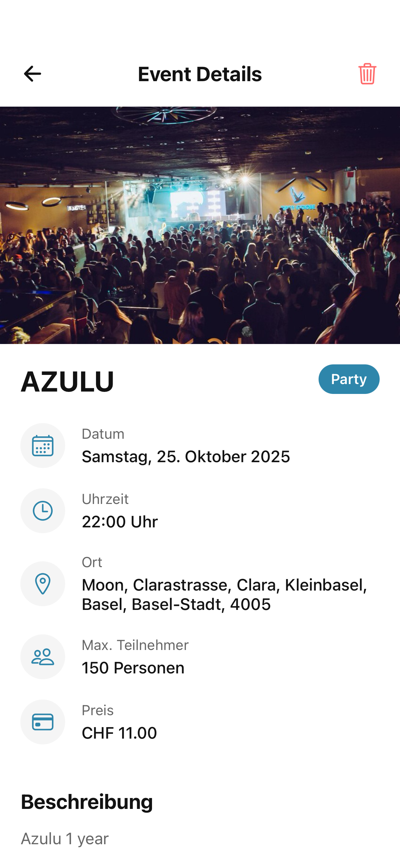
Task: Tap the description text Azulu 1 year
Action: 65,838
